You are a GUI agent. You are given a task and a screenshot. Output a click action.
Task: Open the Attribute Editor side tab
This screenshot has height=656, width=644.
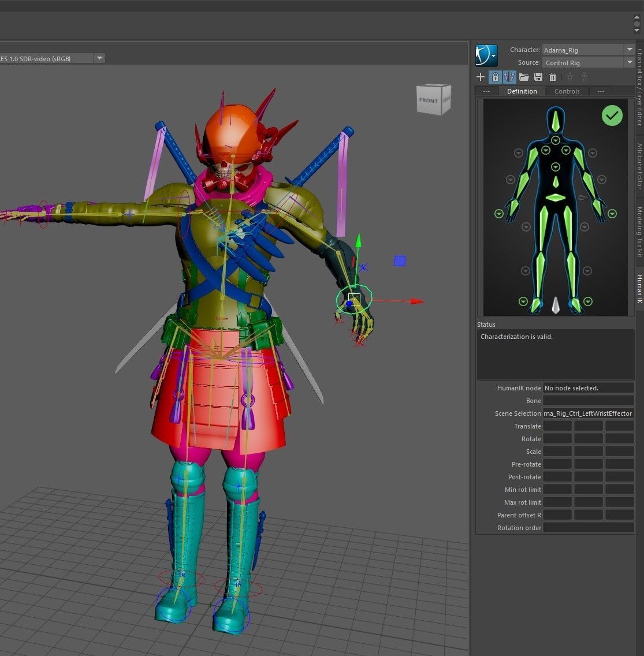click(639, 166)
